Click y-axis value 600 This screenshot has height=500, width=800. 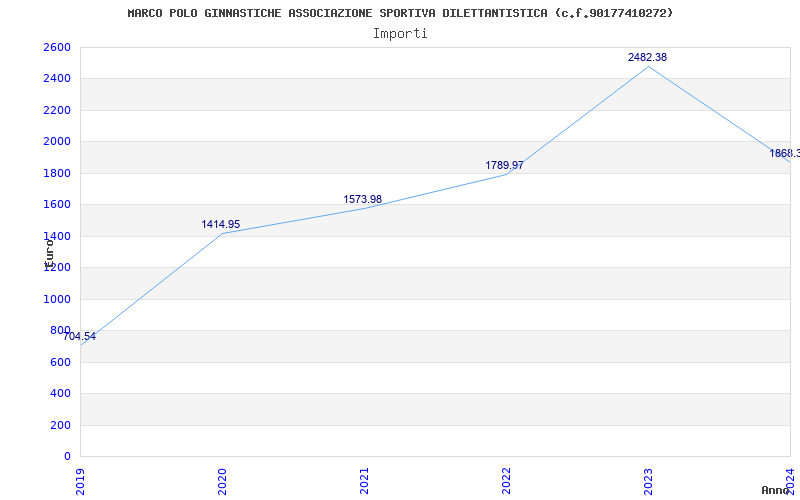(60, 362)
